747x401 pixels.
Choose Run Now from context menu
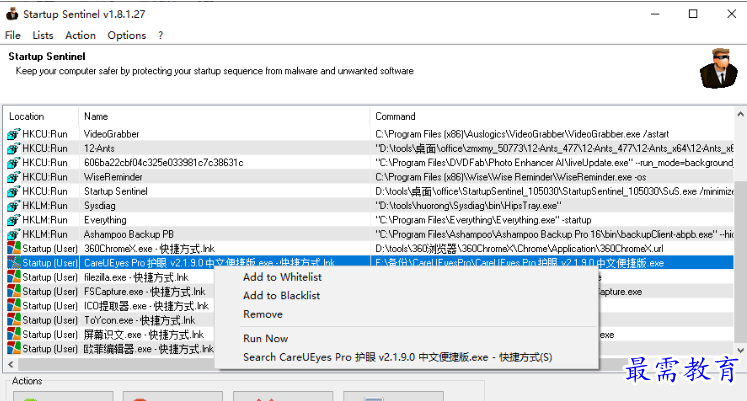coord(265,339)
